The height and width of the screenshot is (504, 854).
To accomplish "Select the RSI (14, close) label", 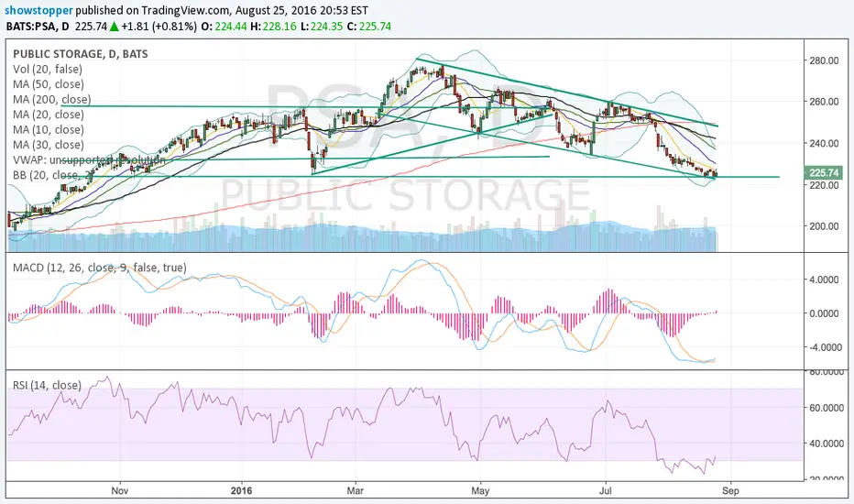I will [47, 385].
